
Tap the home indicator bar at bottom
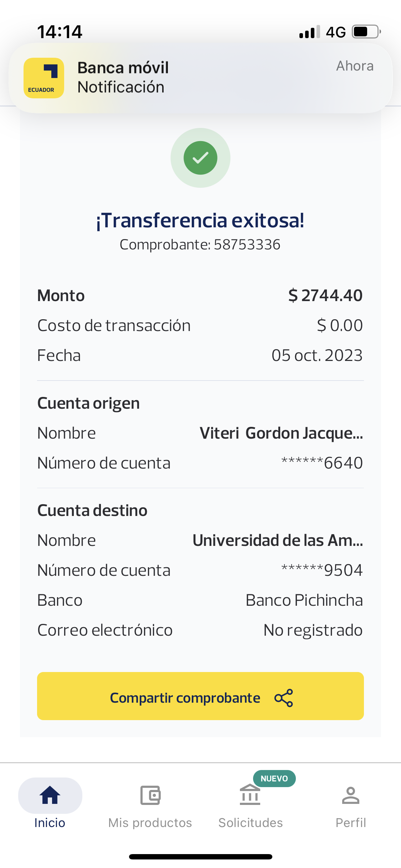[x=200, y=857]
